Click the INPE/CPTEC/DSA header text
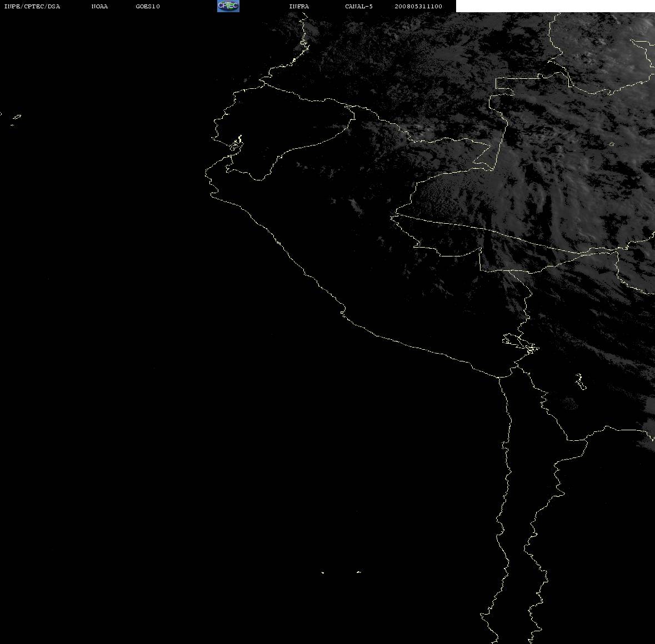655x644 pixels. click(32, 6)
